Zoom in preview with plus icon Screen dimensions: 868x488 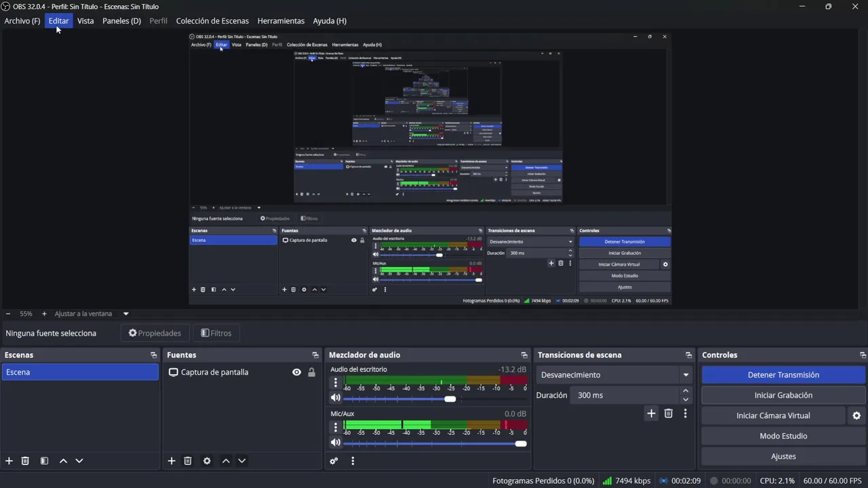pos(44,314)
